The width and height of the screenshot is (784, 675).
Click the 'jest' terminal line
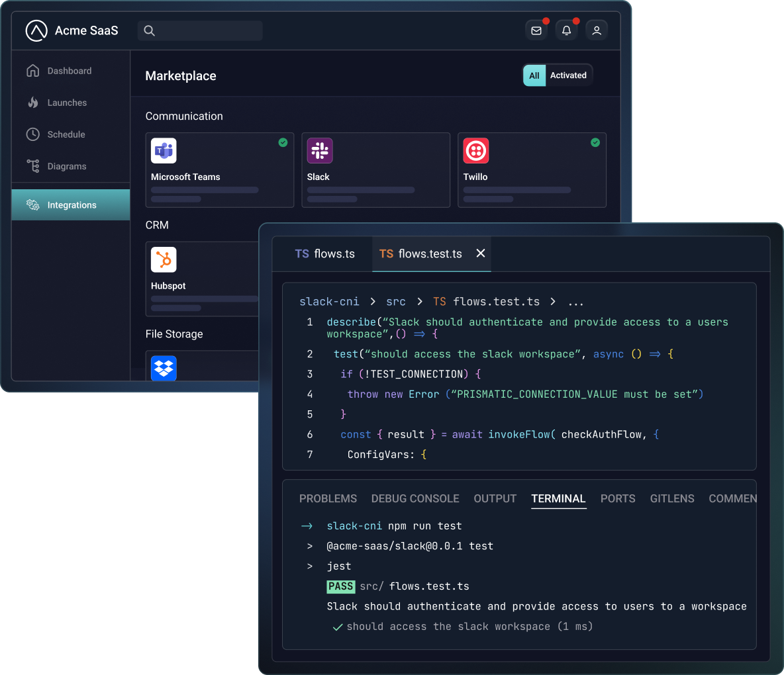tap(339, 566)
